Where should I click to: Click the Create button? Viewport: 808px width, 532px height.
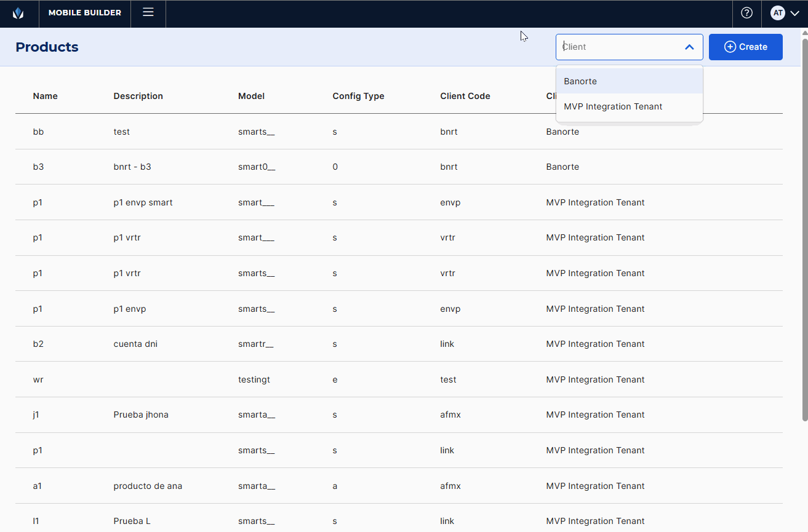tap(745, 47)
